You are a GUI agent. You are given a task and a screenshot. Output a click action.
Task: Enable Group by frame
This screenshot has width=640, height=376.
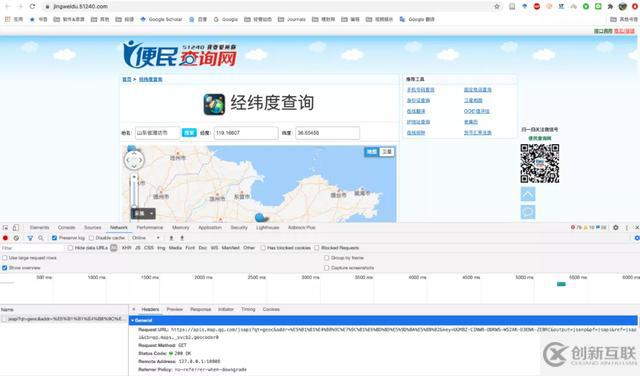tap(327, 258)
